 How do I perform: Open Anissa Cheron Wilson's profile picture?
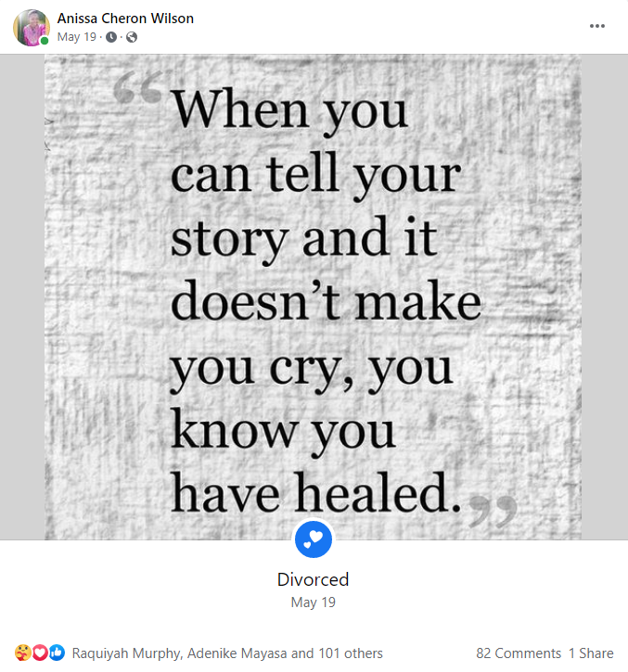[x=31, y=28]
